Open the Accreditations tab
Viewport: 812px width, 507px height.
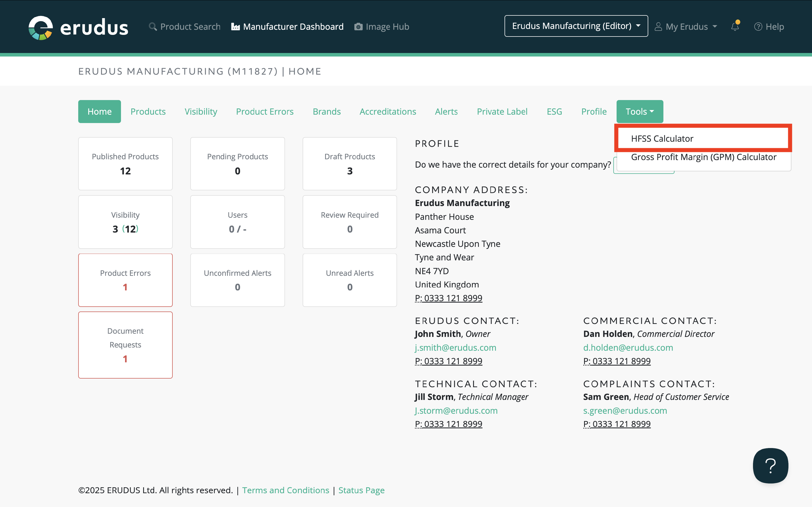(x=388, y=112)
